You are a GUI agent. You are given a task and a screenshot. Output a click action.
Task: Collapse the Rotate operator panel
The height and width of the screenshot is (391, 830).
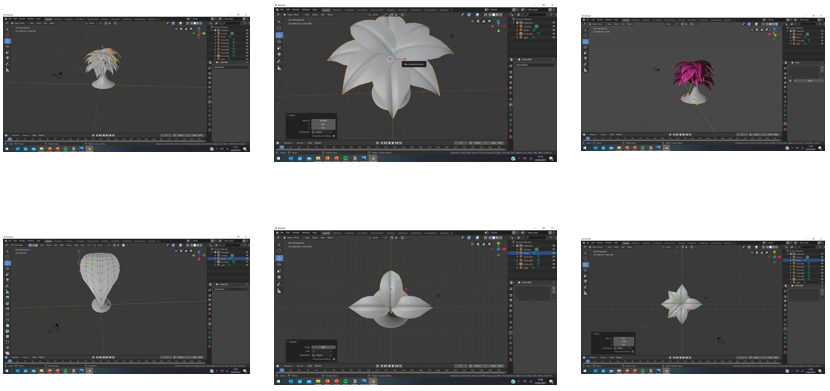tap(287, 342)
